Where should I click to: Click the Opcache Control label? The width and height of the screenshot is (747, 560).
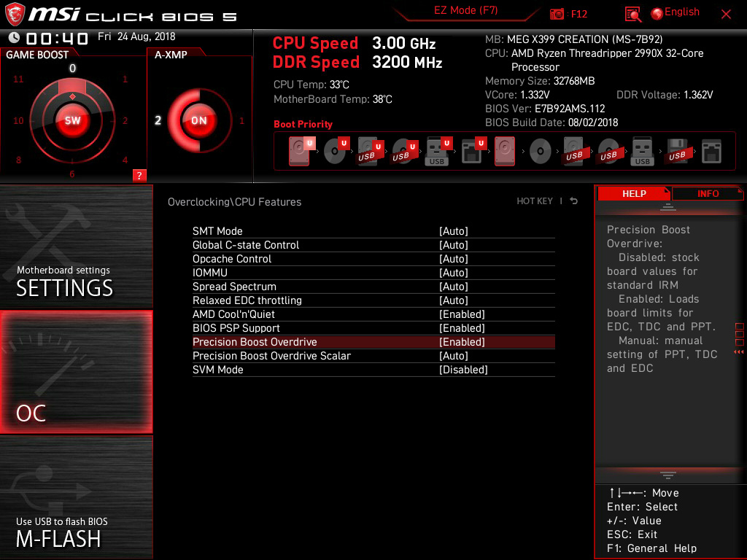(232, 259)
